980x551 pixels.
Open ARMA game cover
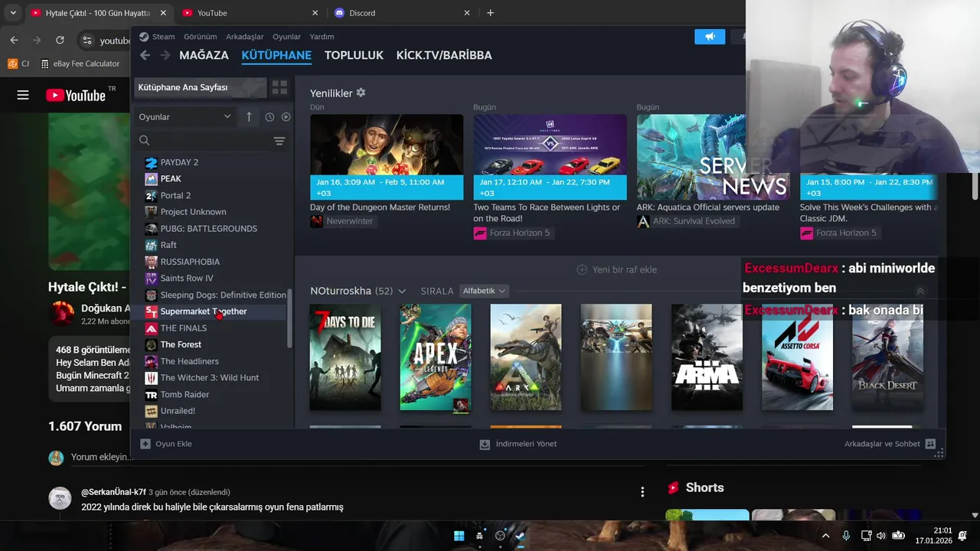[707, 357]
